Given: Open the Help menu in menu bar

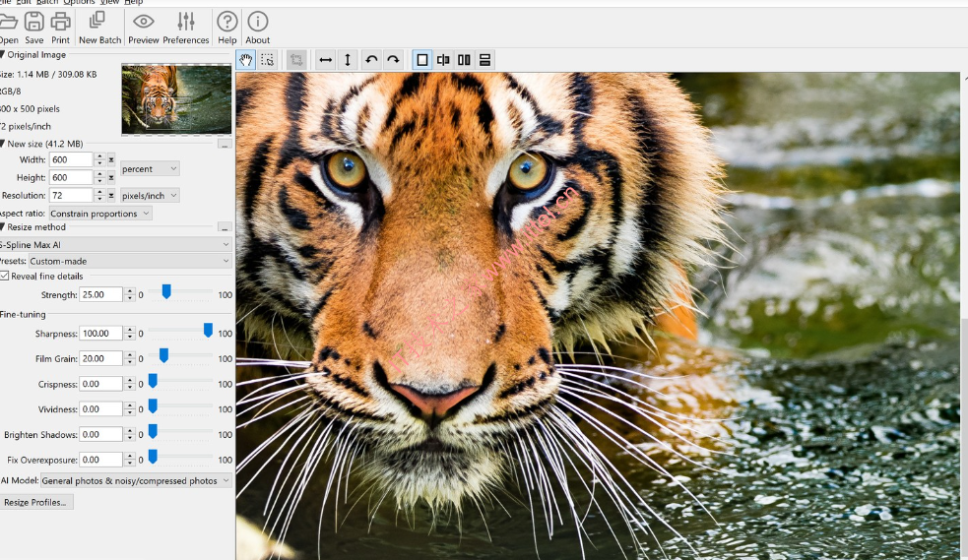Looking at the screenshot, I should point(133,3).
